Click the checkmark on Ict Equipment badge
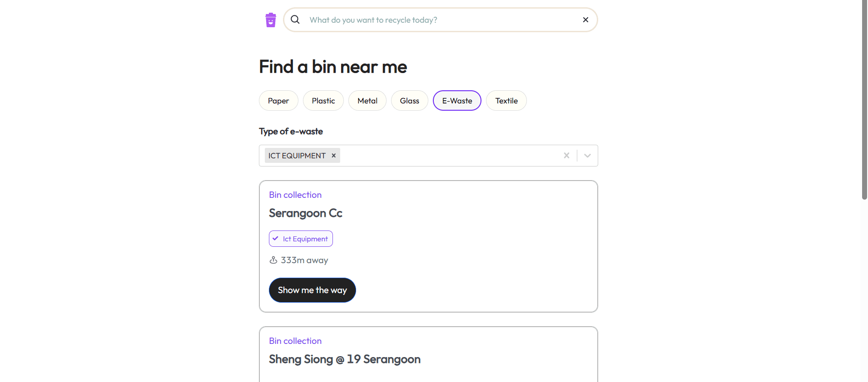This screenshot has height=382, width=868. (275, 239)
